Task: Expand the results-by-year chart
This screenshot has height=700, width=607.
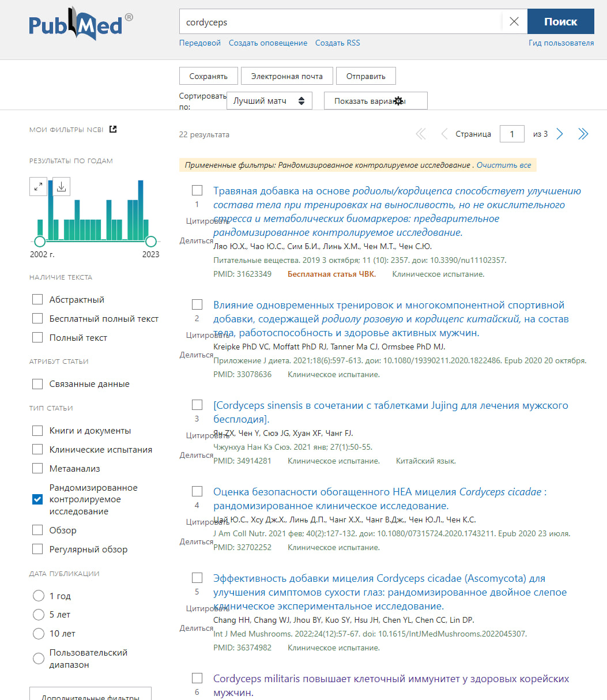Action: (38, 186)
